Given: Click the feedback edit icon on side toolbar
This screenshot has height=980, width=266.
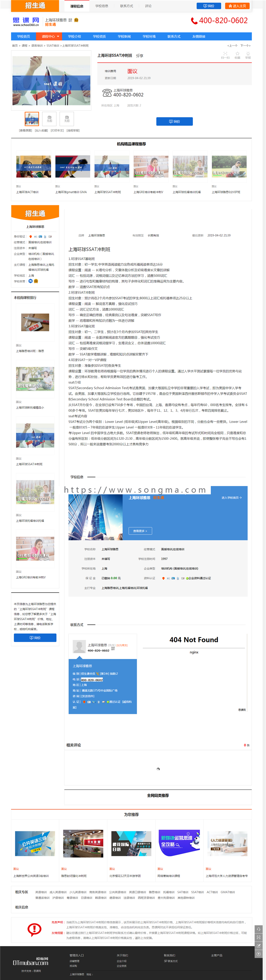Looking at the screenshot, I should point(259,945).
